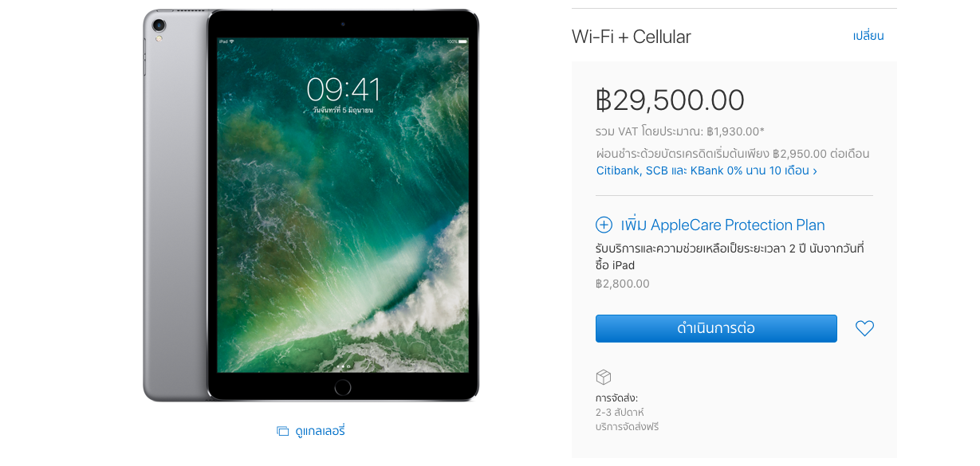
Task: Click the shipping box icon
Action: tap(604, 377)
